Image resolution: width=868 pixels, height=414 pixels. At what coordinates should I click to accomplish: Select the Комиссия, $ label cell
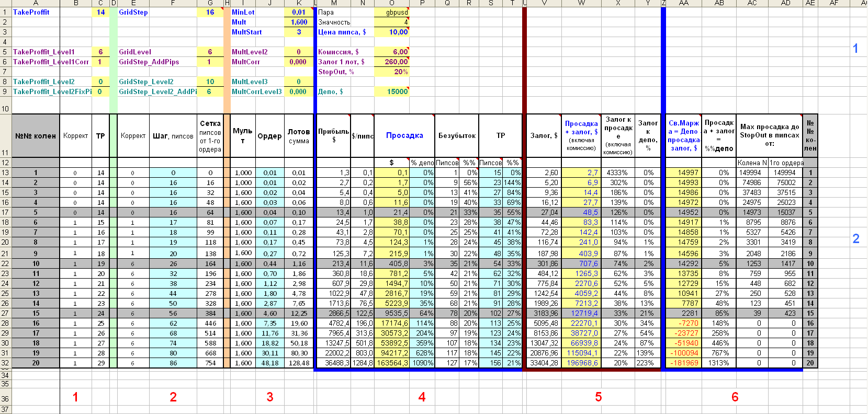(339, 52)
